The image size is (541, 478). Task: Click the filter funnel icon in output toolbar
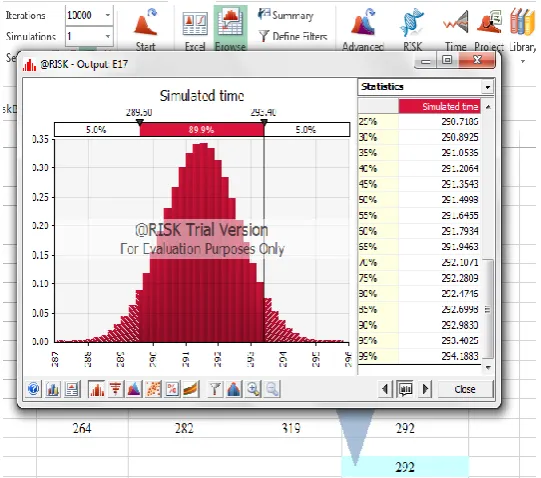tap(215, 389)
